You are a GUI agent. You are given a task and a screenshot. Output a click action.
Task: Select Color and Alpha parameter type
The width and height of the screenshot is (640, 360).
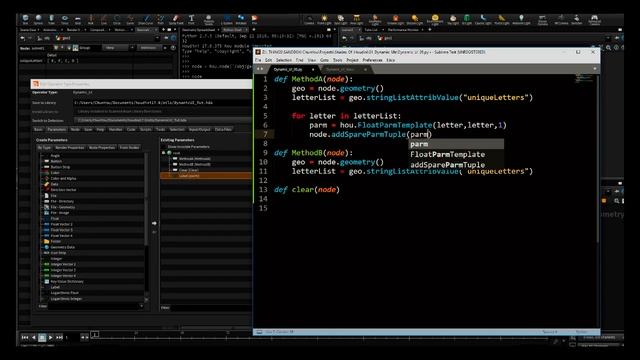point(63,178)
